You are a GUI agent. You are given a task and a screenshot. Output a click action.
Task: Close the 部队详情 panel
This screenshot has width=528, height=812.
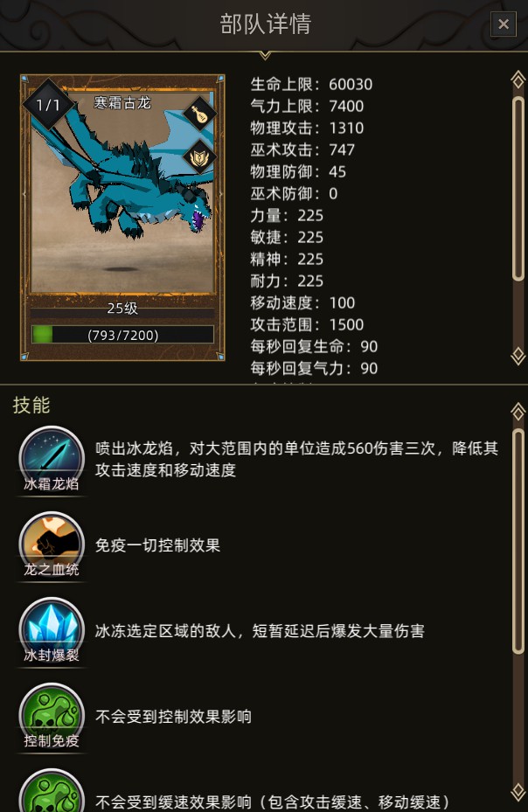click(x=504, y=24)
